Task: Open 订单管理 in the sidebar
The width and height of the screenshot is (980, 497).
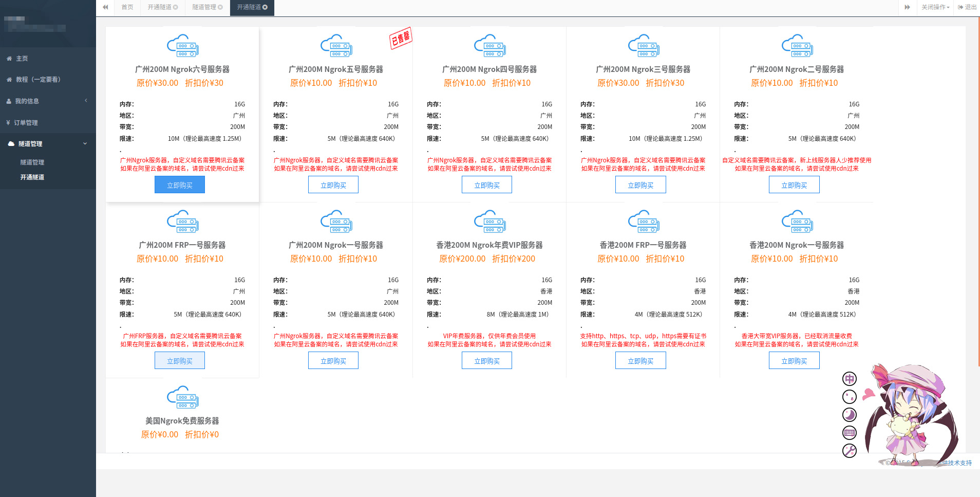Action: pyautogui.click(x=48, y=123)
